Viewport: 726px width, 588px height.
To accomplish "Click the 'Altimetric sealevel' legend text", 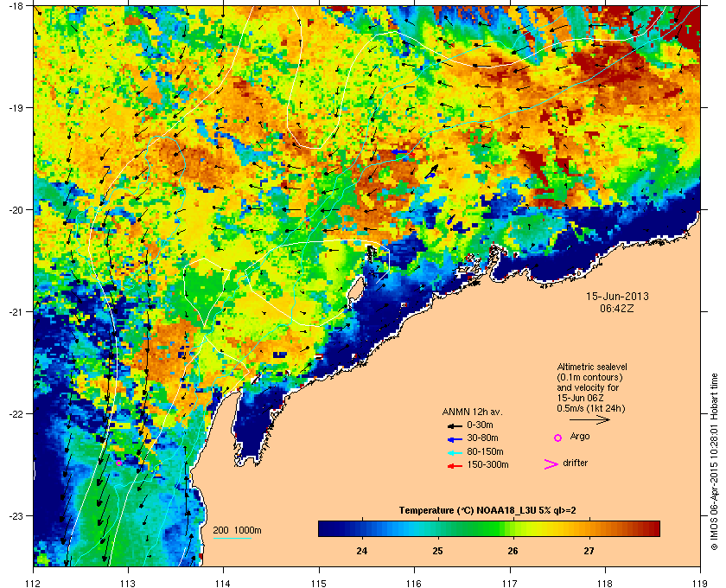I will click(x=592, y=367).
